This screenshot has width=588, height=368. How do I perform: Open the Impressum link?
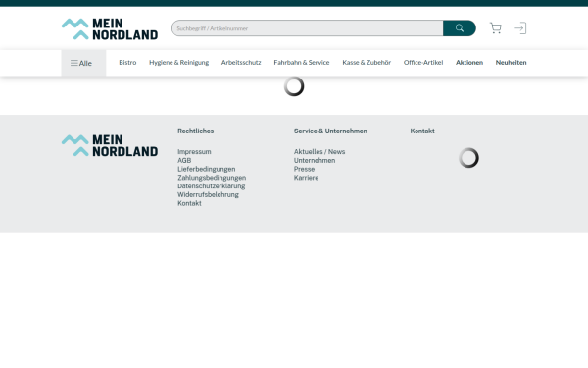pyautogui.click(x=194, y=152)
